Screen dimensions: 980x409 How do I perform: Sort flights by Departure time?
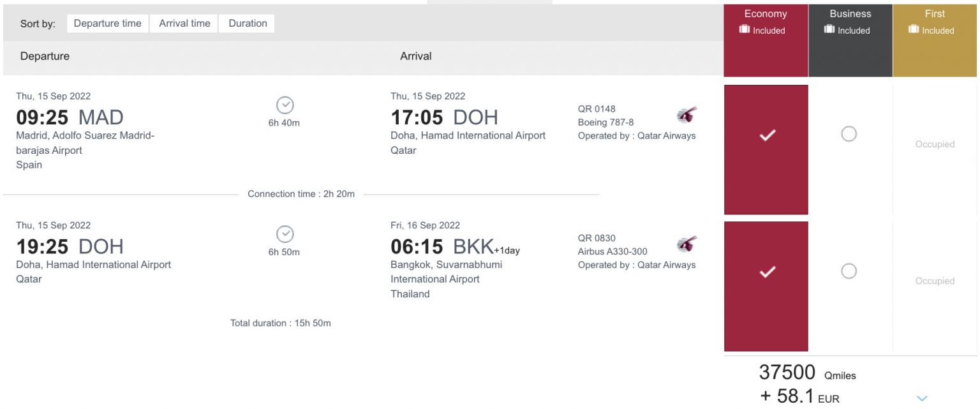(108, 24)
